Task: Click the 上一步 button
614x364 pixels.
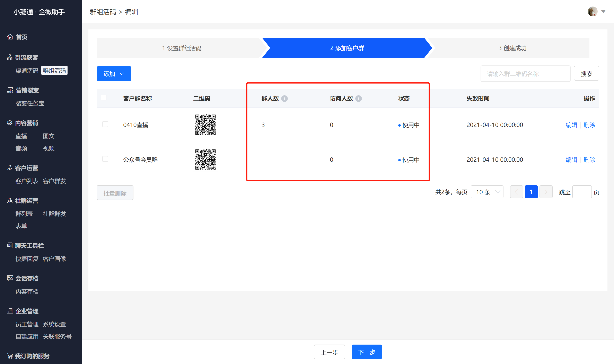Action: 329,352
